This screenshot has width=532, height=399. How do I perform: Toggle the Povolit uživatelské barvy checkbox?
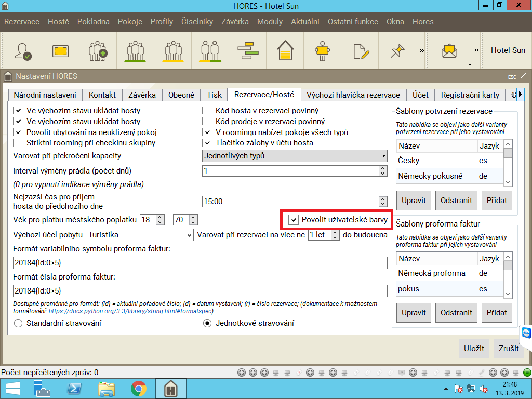294,220
